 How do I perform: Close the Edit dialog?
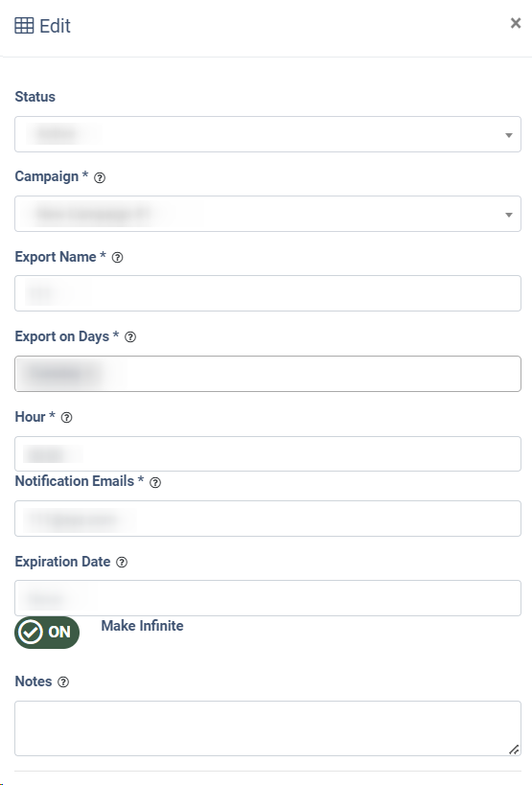click(516, 23)
